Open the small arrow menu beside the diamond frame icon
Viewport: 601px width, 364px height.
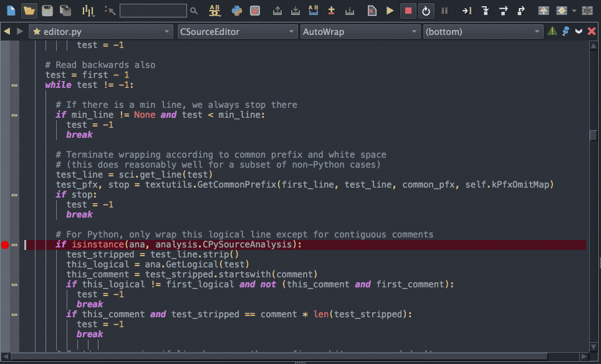click(574, 11)
